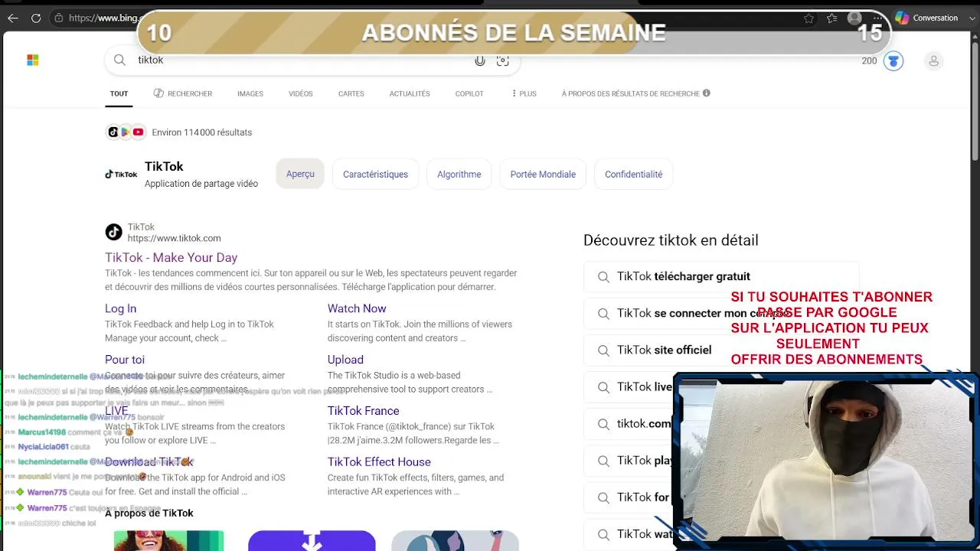This screenshot has width=980, height=551.
Task: Open the Watch Now sitelink
Action: (x=357, y=308)
